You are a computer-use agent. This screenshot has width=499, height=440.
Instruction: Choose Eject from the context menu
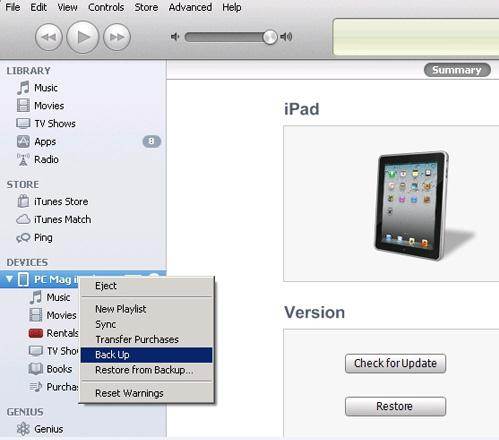146,286
